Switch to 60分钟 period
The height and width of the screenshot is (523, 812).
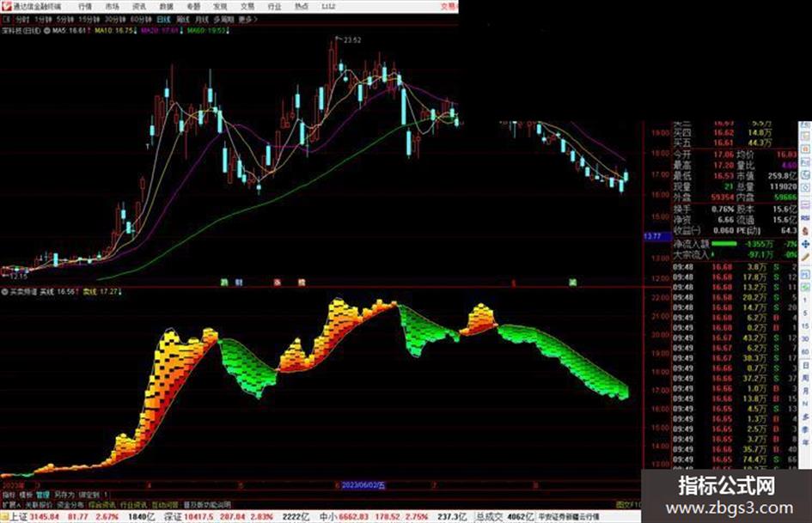141,19
